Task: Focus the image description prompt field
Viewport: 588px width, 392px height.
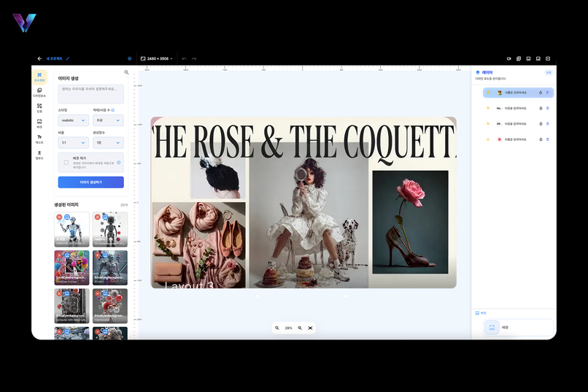Action: (x=90, y=93)
